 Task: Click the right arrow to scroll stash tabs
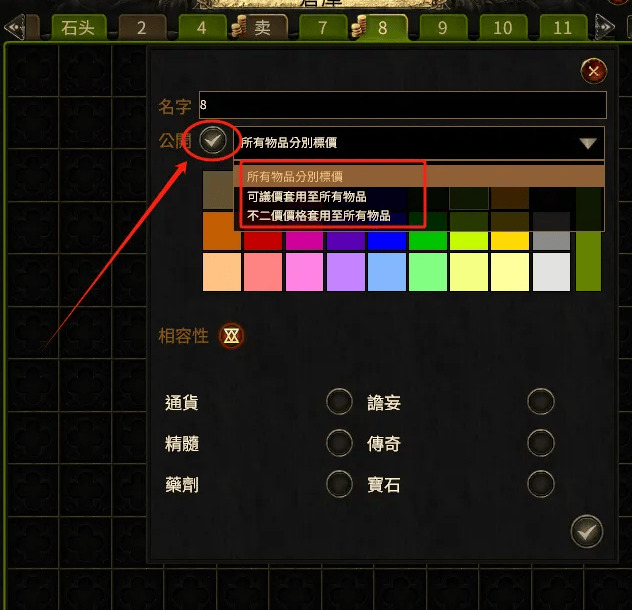coord(605,27)
